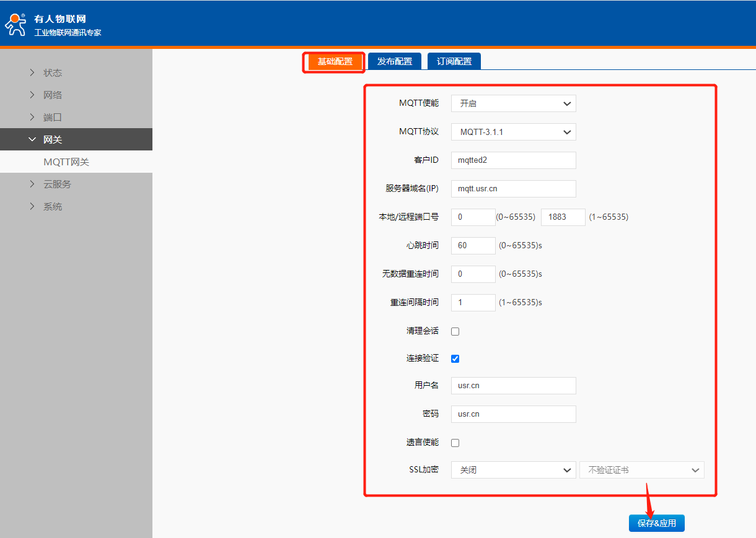The height and width of the screenshot is (538, 756).
Task: Expand the 状态 sidebar section
Action: coord(53,72)
